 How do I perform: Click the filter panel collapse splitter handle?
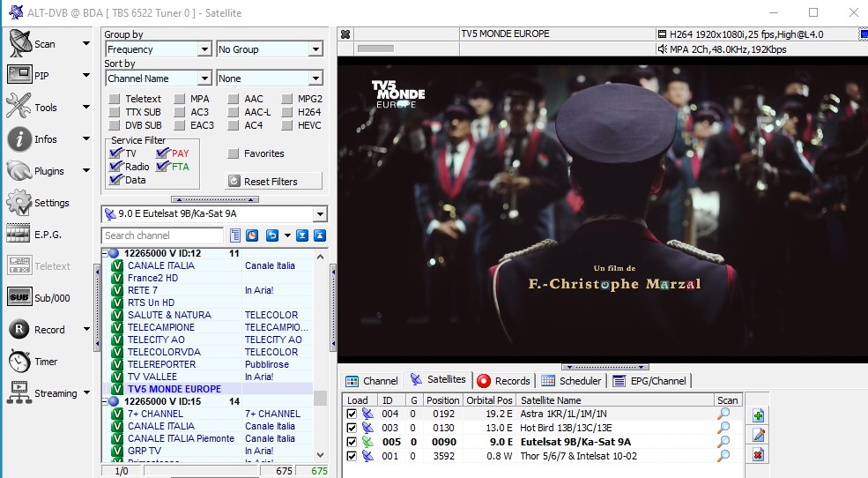tap(215, 199)
